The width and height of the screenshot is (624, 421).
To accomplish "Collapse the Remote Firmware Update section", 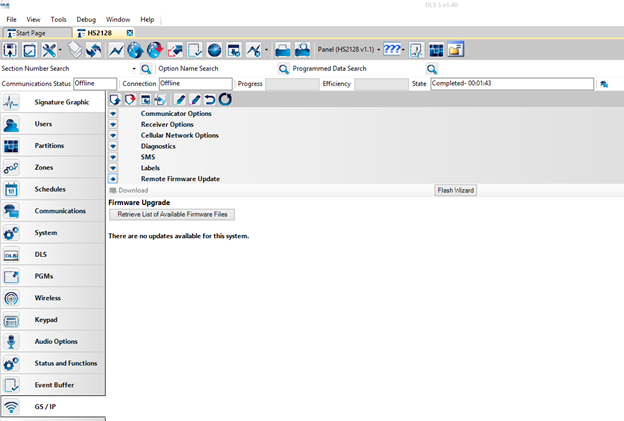I will 113,179.
